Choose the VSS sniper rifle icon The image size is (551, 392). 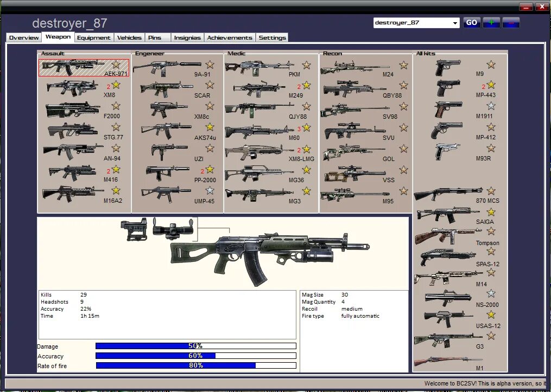pyautogui.click(x=355, y=173)
